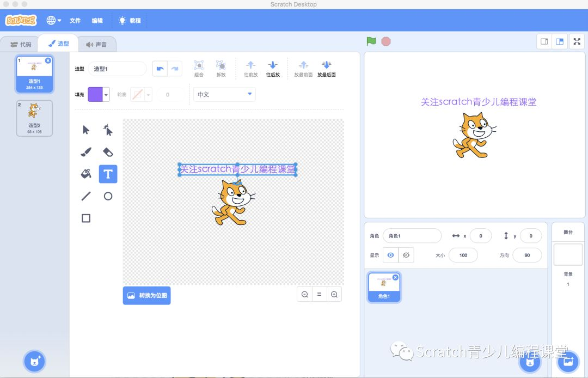Open the 文件 menu

coord(75,20)
